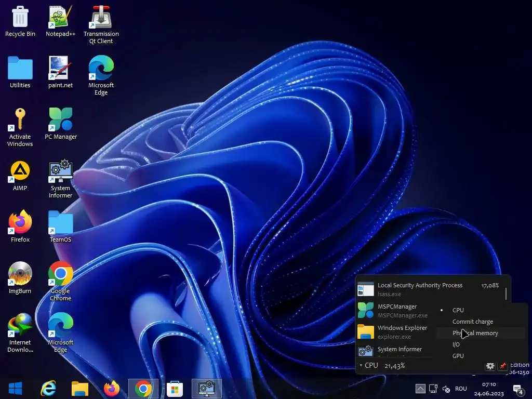Click the muted volume icon in the tray
This screenshot has width=532, height=399.
pyautogui.click(x=446, y=389)
